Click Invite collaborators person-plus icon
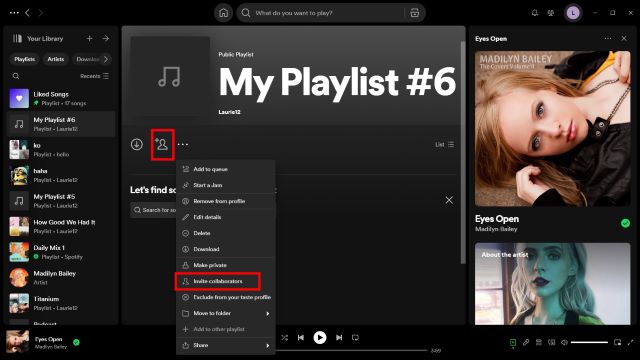This screenshot has height=360, width=640. [x=162, y=144]
